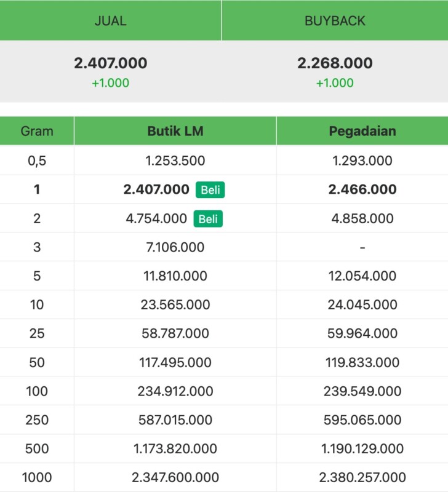Click the JUAL header tab
The width and height of the screenshot is (448, 492).
click(x=110, y=21)
